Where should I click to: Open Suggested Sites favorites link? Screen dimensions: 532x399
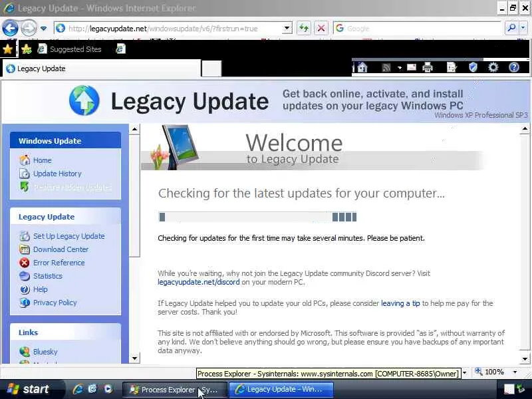click(x=70, y=49)
